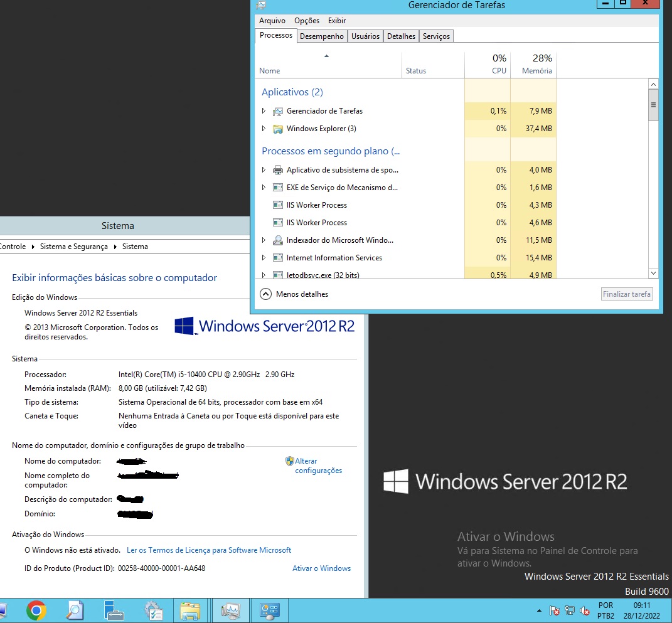Click the Windows Explorer process icon
Image resolution: width=672 pixels, height=623 pixels.
point(278,129)
